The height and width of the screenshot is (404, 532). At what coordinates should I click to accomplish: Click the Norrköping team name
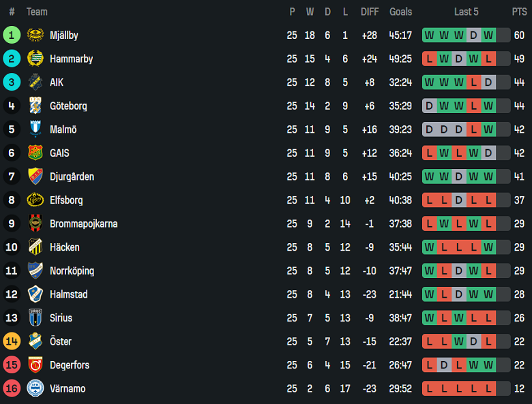[x=72, y=270]
